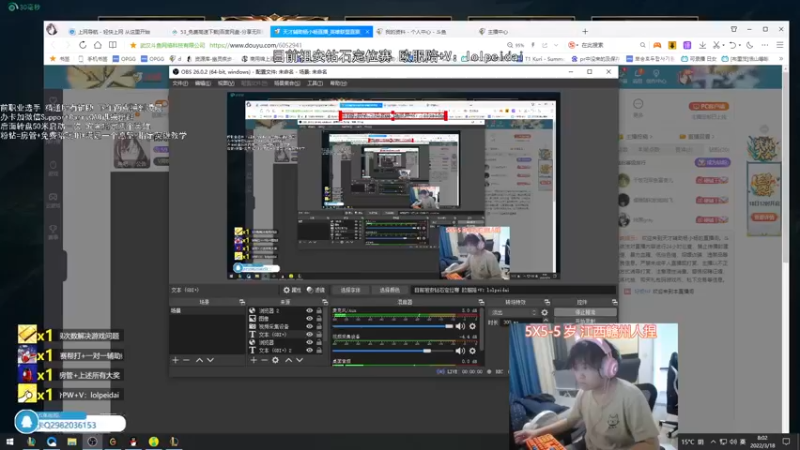Image resolution: width=800 pixels, height=450 pixels.
Task: Open settings gear for first mixer channel
Action: [472, 326]
